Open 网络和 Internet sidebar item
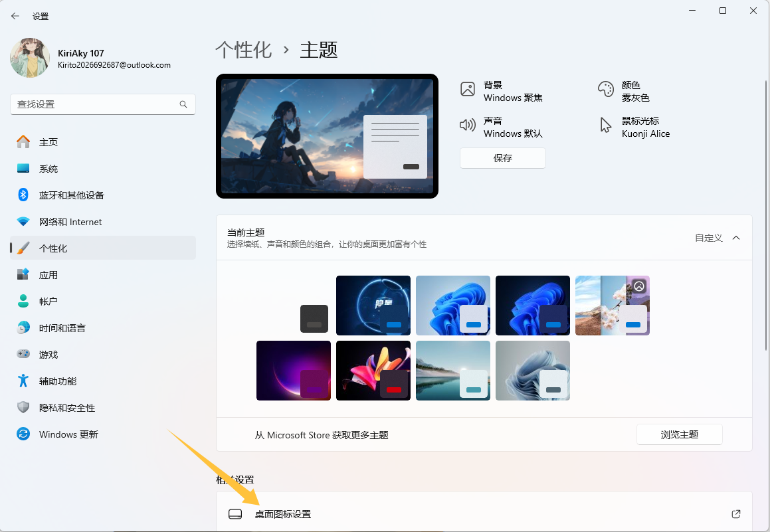 coord(70,222)
